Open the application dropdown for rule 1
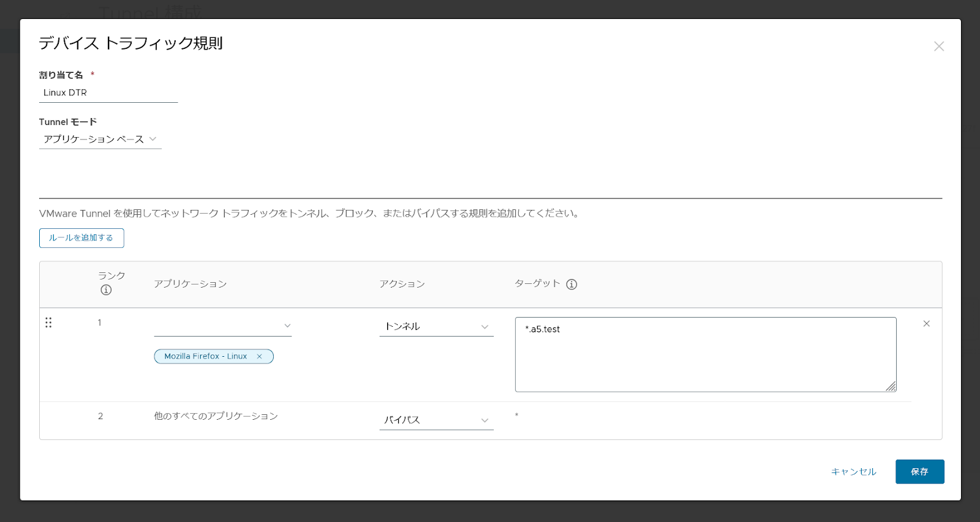 click(x=223, y=326)
